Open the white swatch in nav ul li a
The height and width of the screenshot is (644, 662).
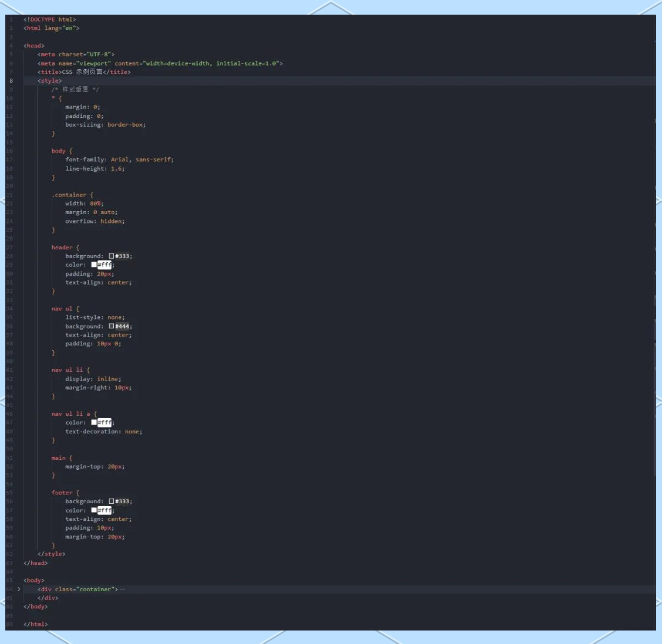(x=94, y=422)
